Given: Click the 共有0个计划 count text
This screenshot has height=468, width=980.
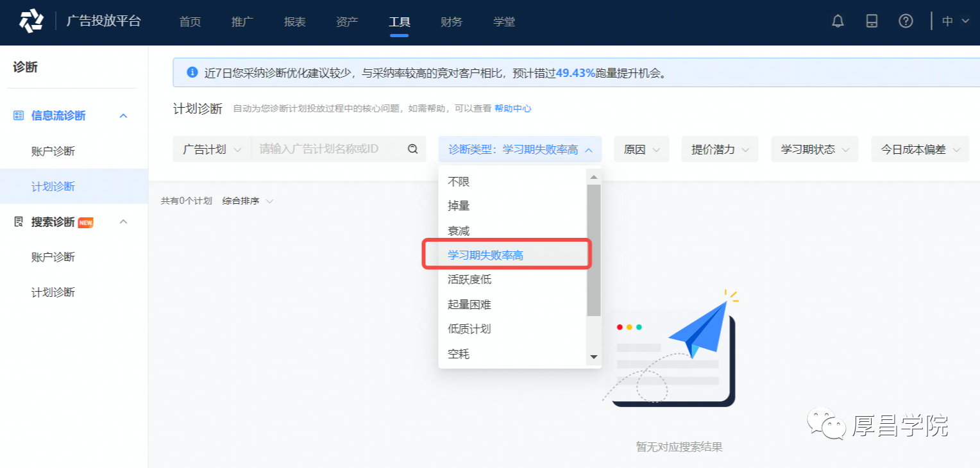Looking at the screenshot, I should click(x=186, y=201).
